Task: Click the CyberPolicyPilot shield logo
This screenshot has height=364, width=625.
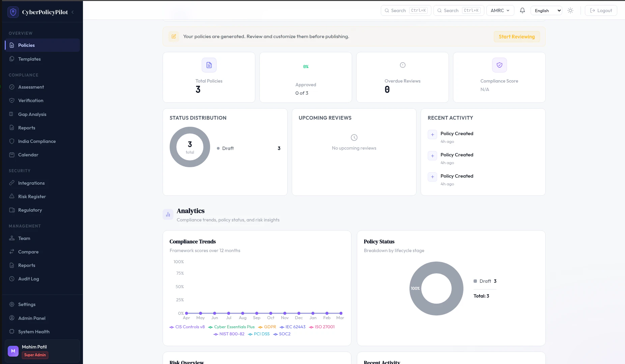Action: [13, 12]
